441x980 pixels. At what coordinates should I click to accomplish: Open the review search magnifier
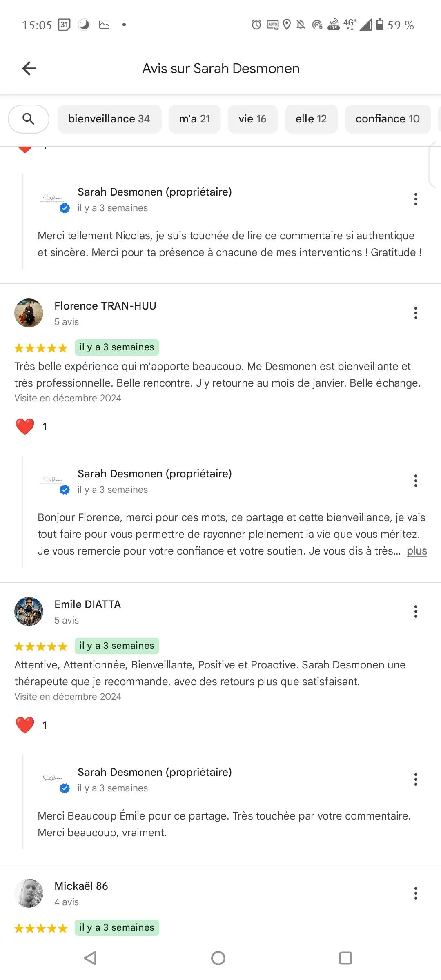pos(29,119)
